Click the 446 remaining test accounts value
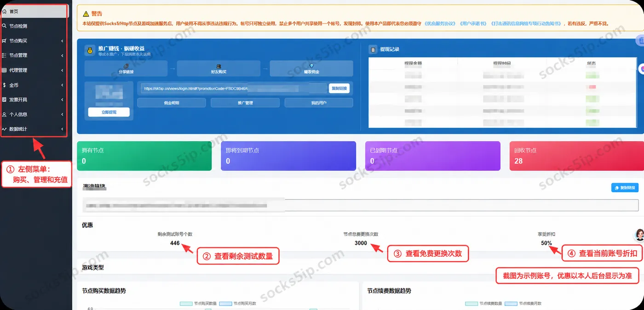The width and height of the screenshot is (644, 310). [175, 243]
